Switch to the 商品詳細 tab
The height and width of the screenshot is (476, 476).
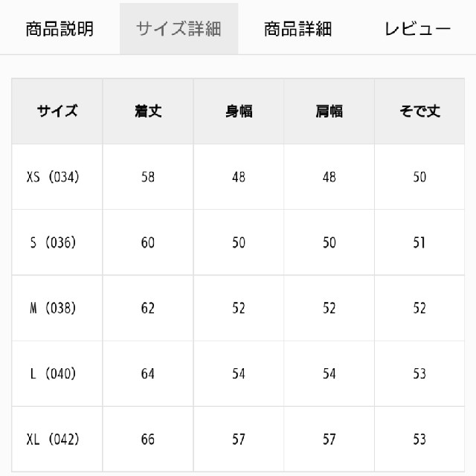coord(297,29)
